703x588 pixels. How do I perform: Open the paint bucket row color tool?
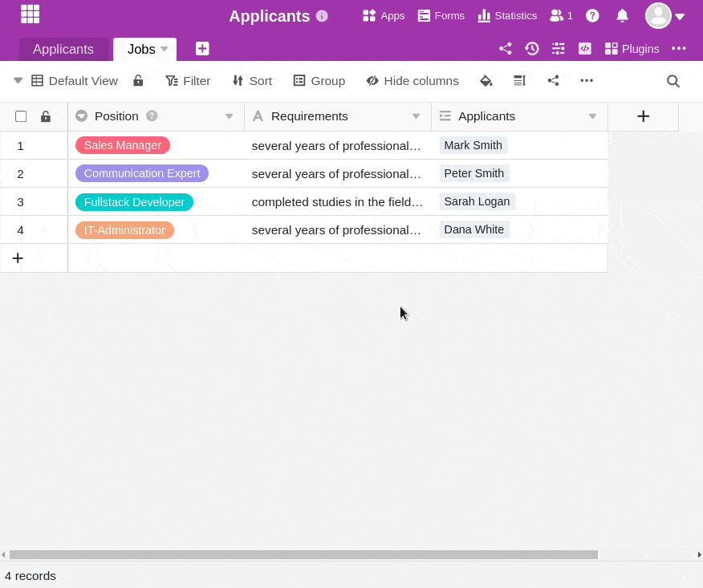[486, 81]
